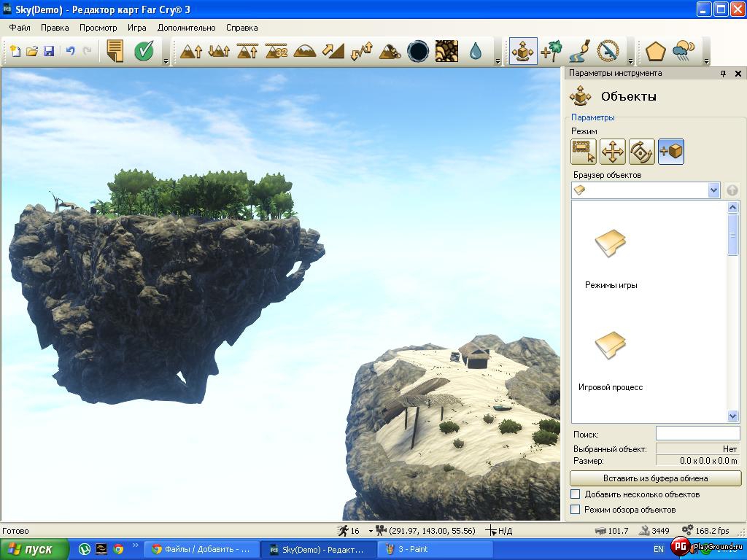Expand objects toolbar overflow options
Screen dimensions: 747x560
pyautogui.click(x=631, y=61)
